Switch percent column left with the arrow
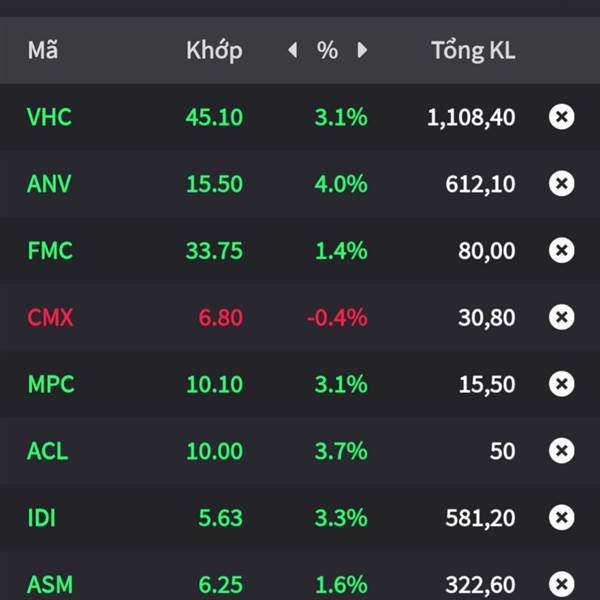 point(293,50)
